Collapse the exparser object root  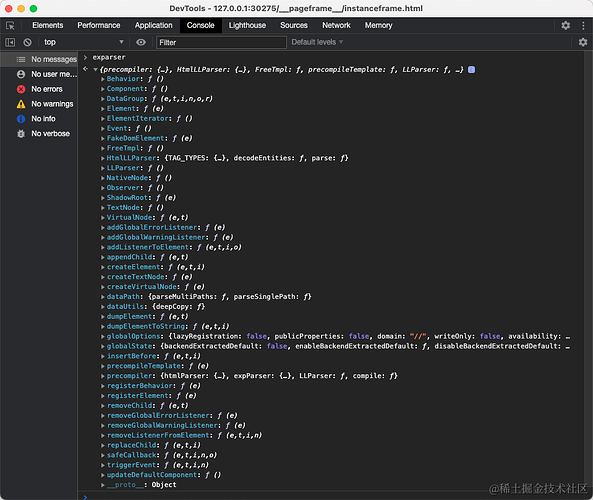tap(96, 70)
